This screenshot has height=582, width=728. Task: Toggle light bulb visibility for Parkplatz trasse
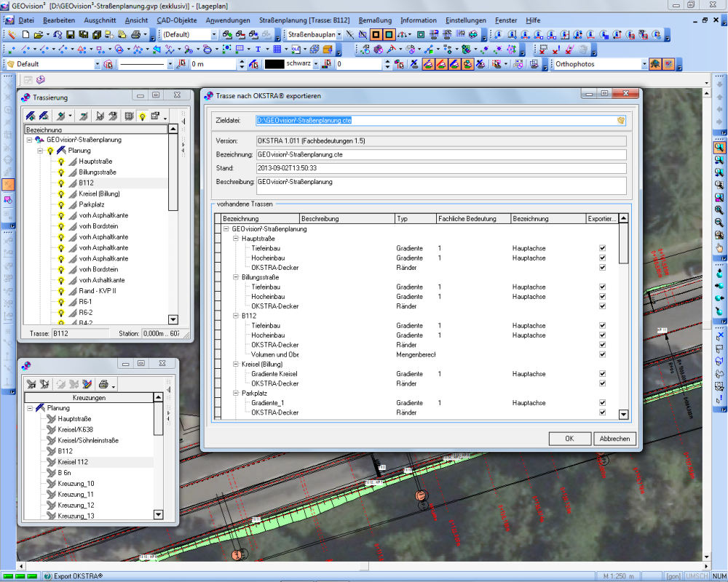tap(61, 204)
